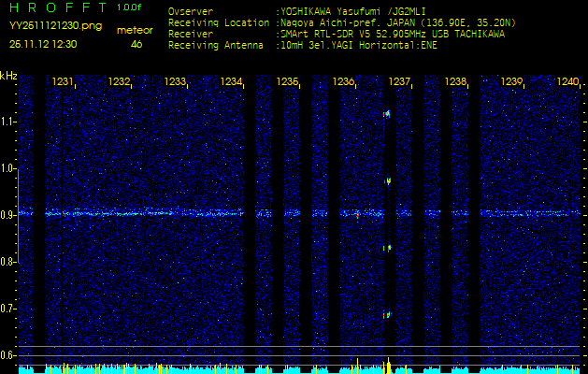This screenshot has width=588, height=374.
Task: Click the 0.9 frequency axis label
Action: pos(7,215)
